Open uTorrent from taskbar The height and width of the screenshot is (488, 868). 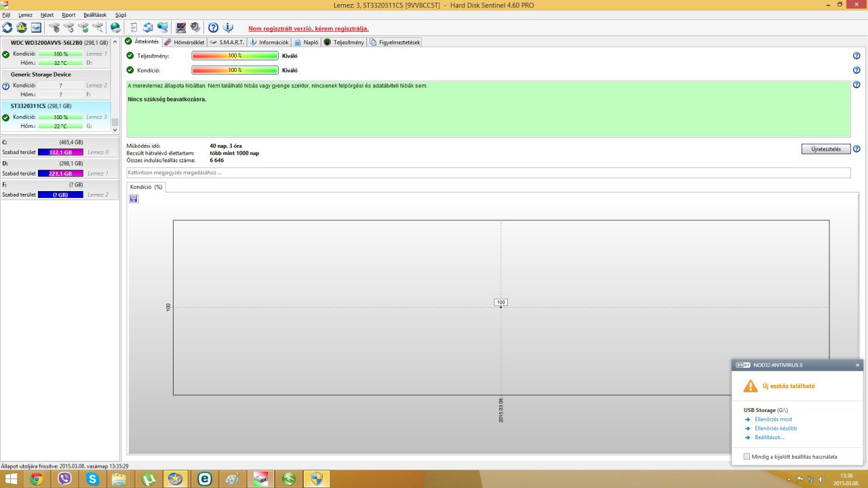pos(149,479)
